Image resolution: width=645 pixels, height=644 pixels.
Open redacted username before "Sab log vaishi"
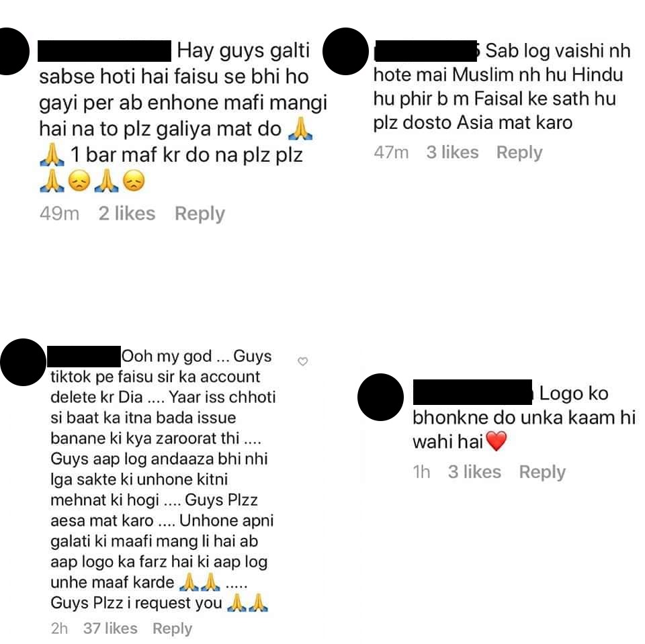426,51
